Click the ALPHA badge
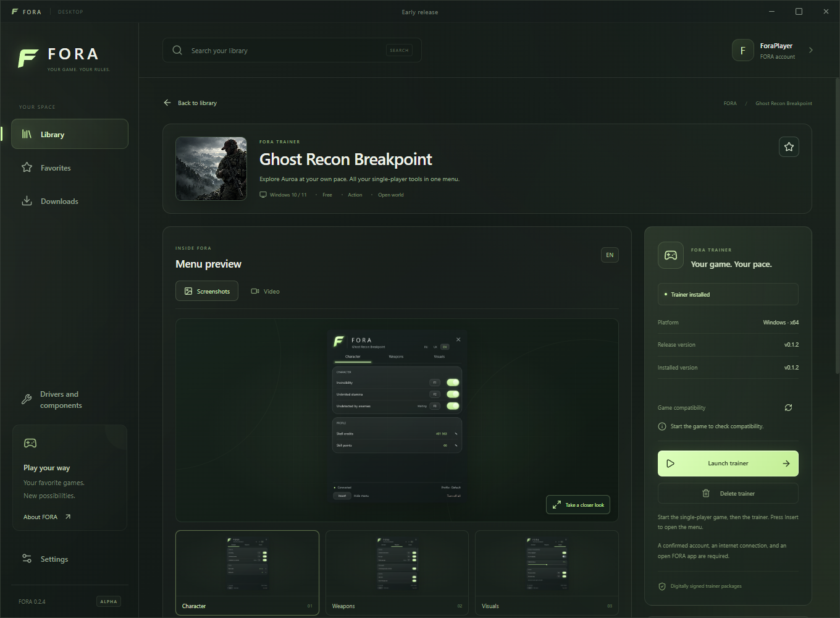Image resolution: width=840 pixels, height=618 pixels. 109,601
